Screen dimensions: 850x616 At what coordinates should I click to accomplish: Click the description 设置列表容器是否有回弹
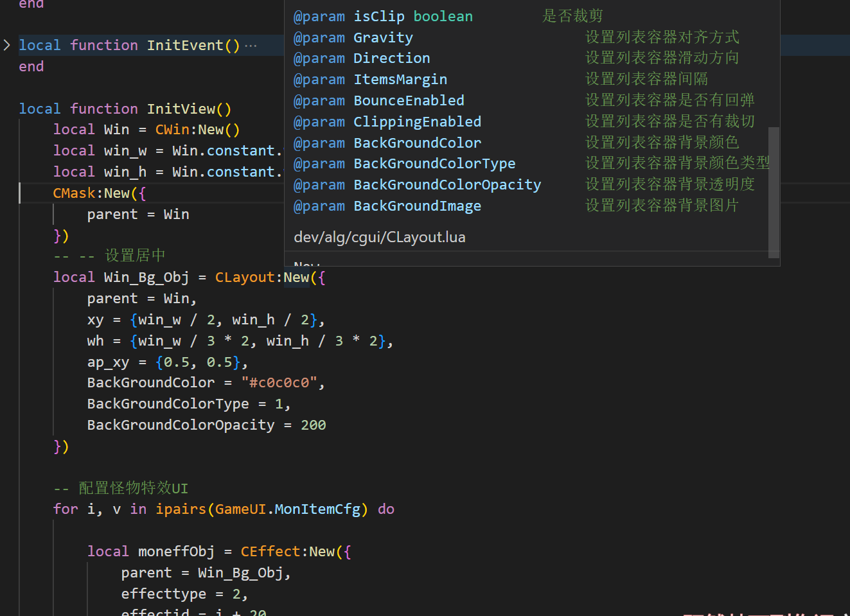pyautogui.click(x=670, y=100)
